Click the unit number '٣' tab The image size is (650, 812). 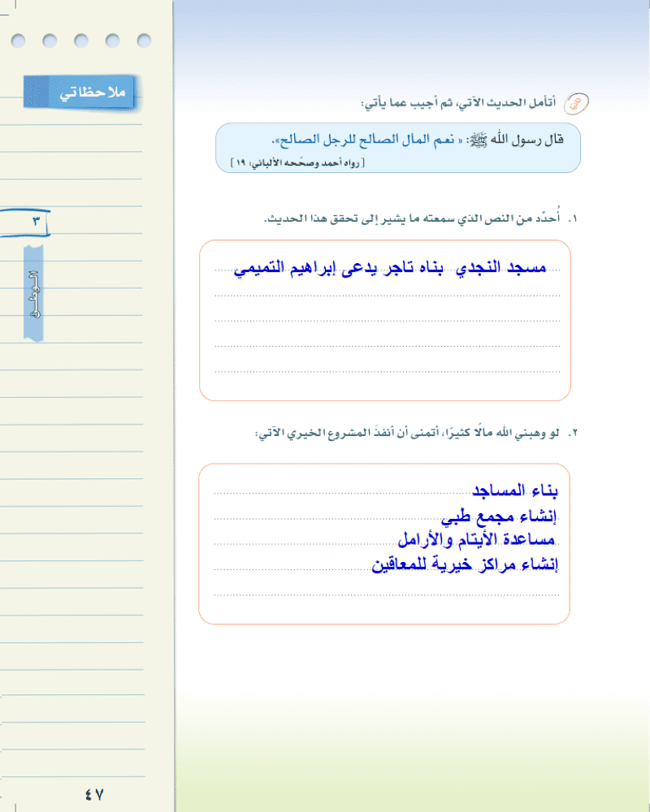click(x=24, y=222)
